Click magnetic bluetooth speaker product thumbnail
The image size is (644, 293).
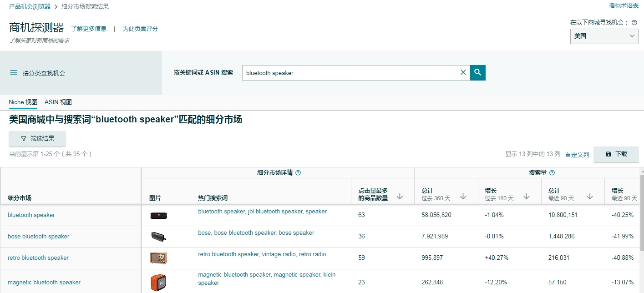point(158,282)
